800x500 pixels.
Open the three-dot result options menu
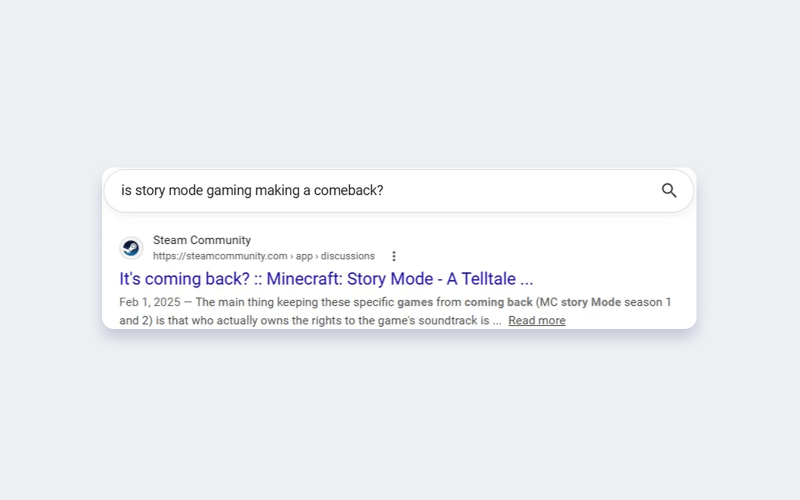(393, 256)
